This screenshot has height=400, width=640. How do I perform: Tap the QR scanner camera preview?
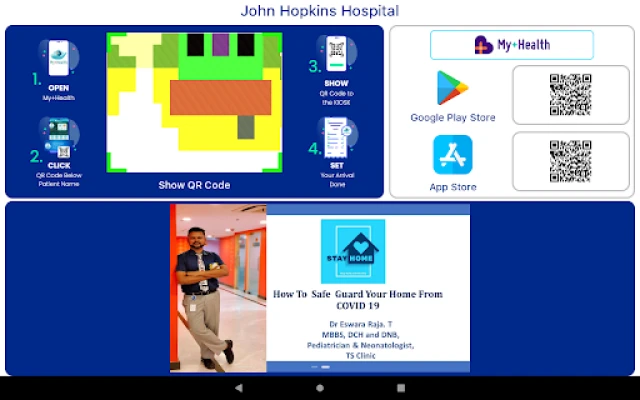(194, 102)
